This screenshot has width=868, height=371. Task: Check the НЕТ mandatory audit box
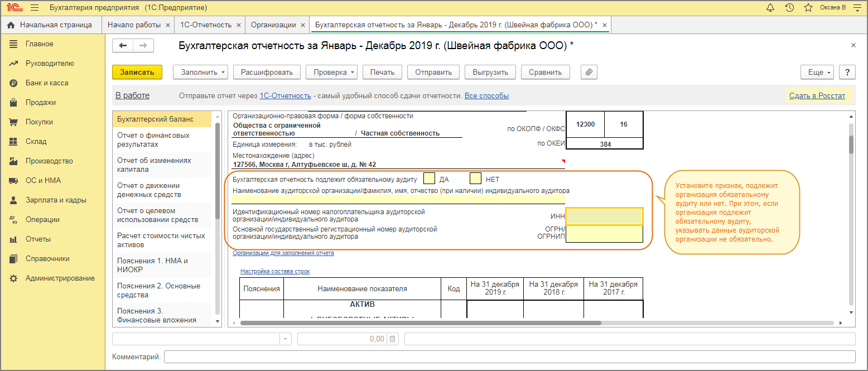coord(475,179)
